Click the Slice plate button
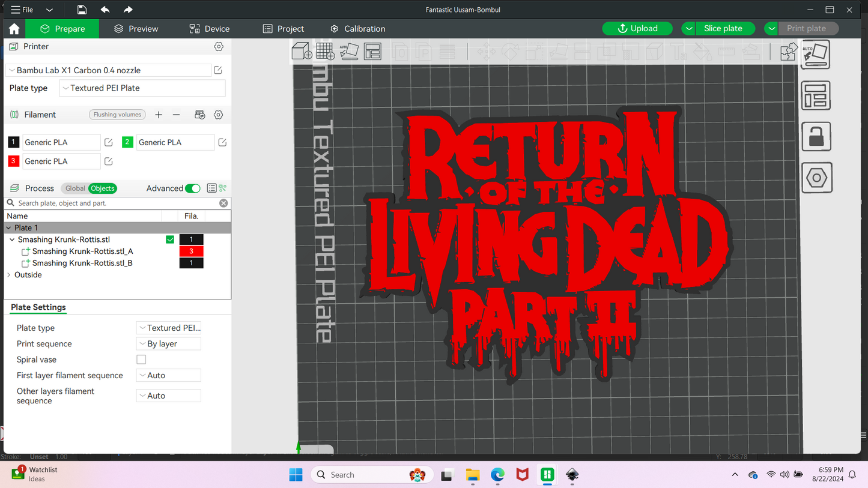This screenshot has height=488, width=868. tap(726, 29)
